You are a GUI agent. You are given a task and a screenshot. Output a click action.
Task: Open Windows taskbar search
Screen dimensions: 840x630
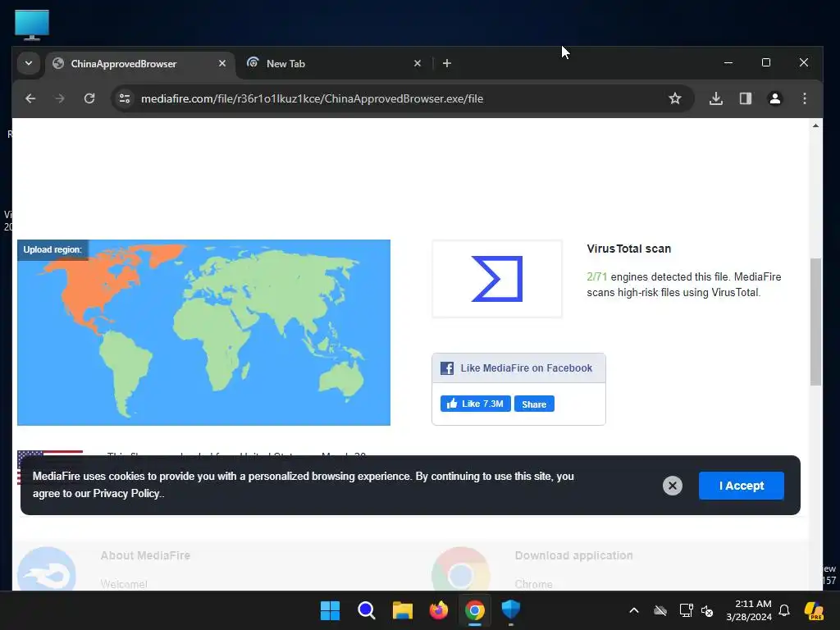tap(367, 610)
